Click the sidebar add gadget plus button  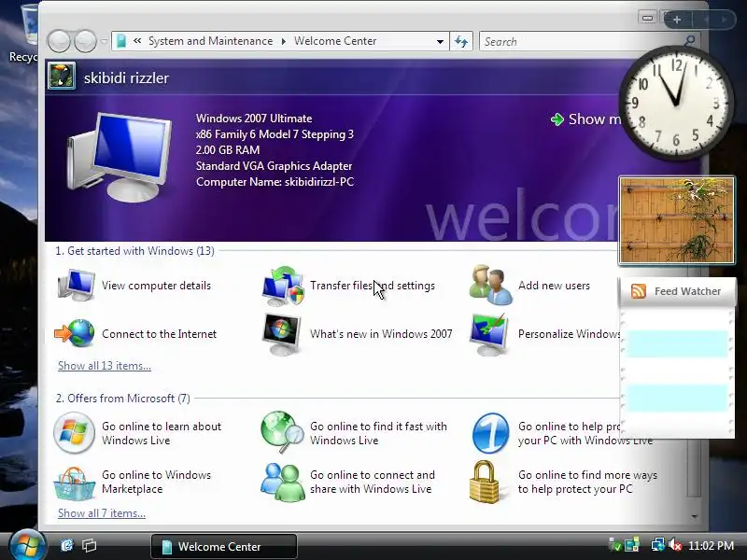pos(677,20)
